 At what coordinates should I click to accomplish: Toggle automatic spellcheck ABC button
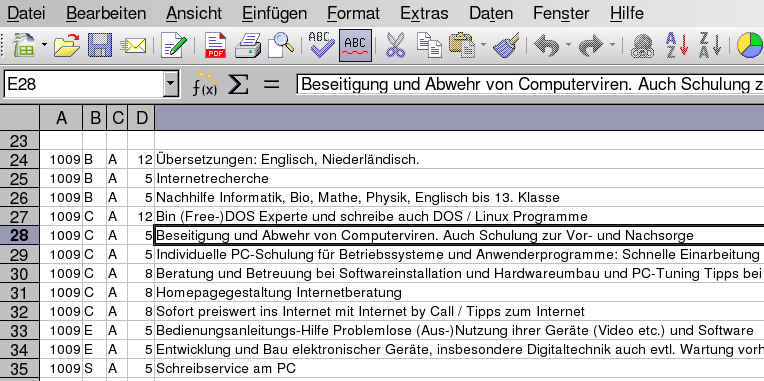(355, 46)
